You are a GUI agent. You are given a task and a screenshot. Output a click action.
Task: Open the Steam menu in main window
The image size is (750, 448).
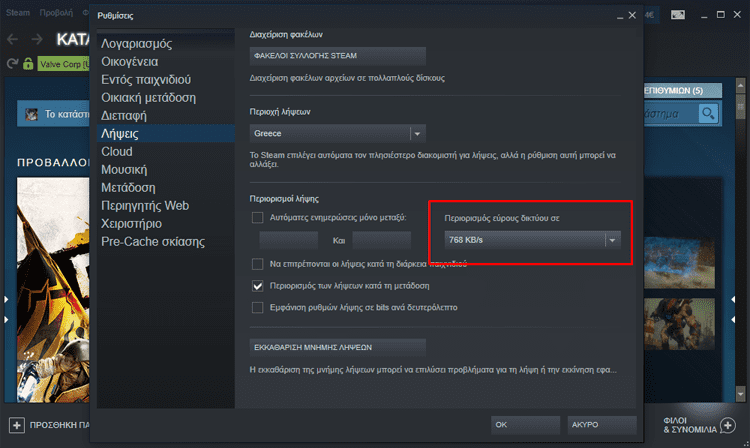click(18, 12)
